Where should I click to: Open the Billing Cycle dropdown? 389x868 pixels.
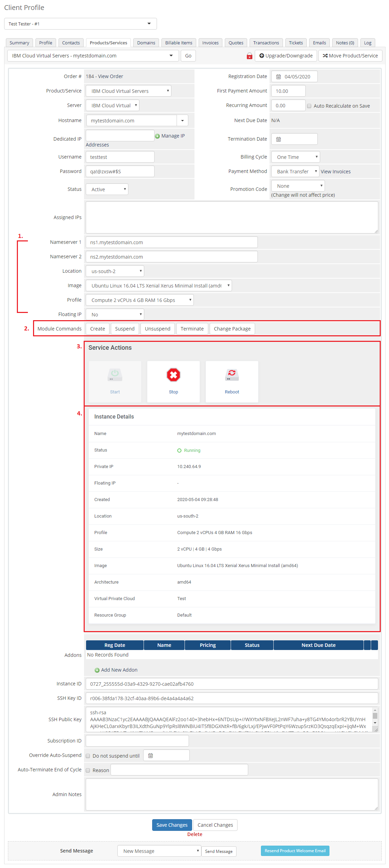coord(296,157)
